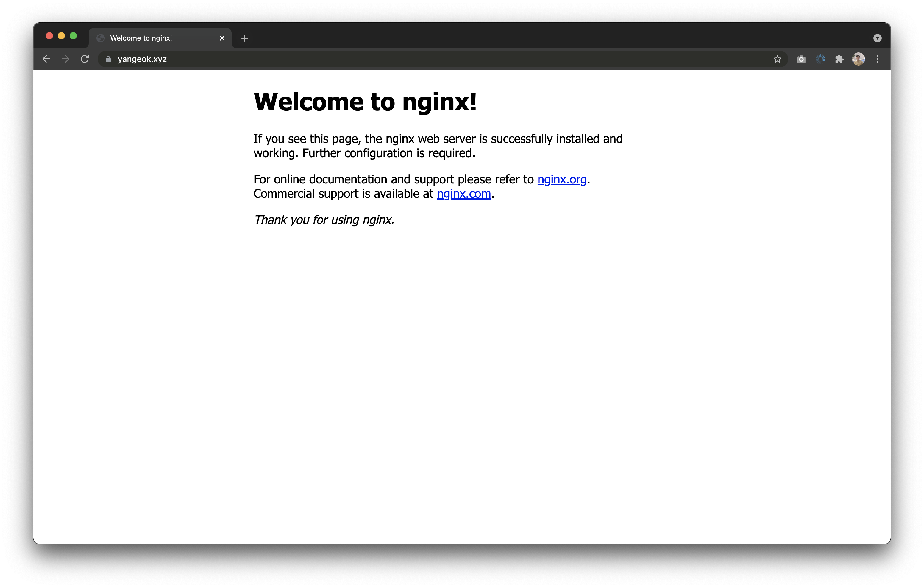Open the spinning blue extension icon
The image size is (924, 588).
pyautogui.click(x=820, y=59)
